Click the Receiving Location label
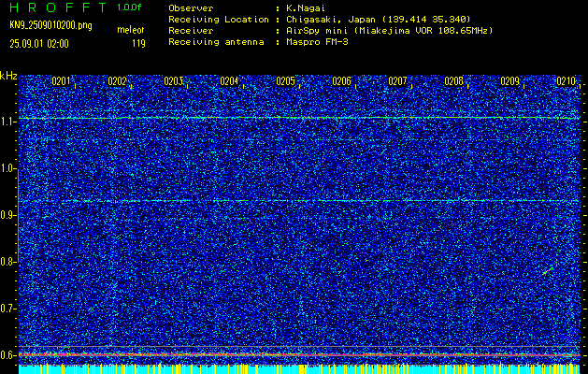 (219, 19)
